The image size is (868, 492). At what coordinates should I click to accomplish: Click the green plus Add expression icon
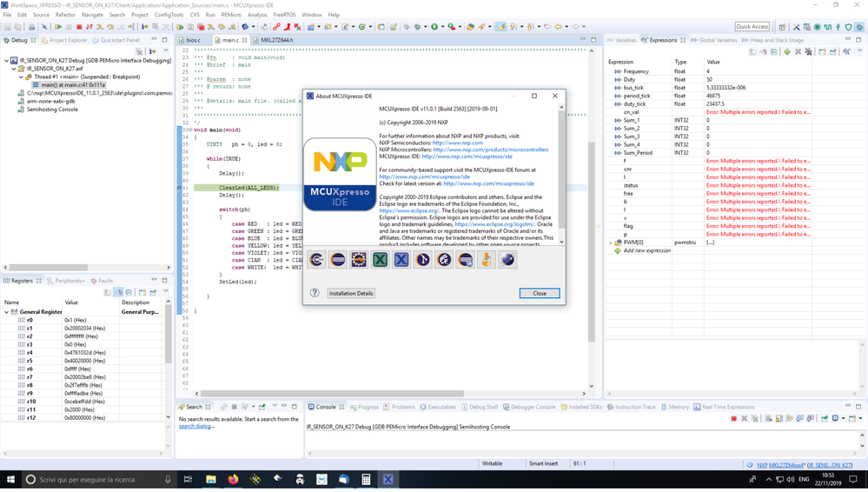pos(786,51)
